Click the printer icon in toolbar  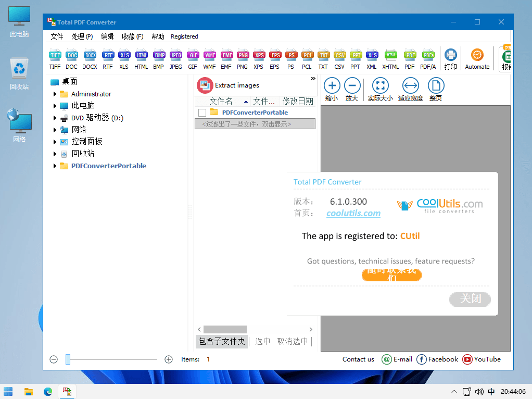coord(451,59)
